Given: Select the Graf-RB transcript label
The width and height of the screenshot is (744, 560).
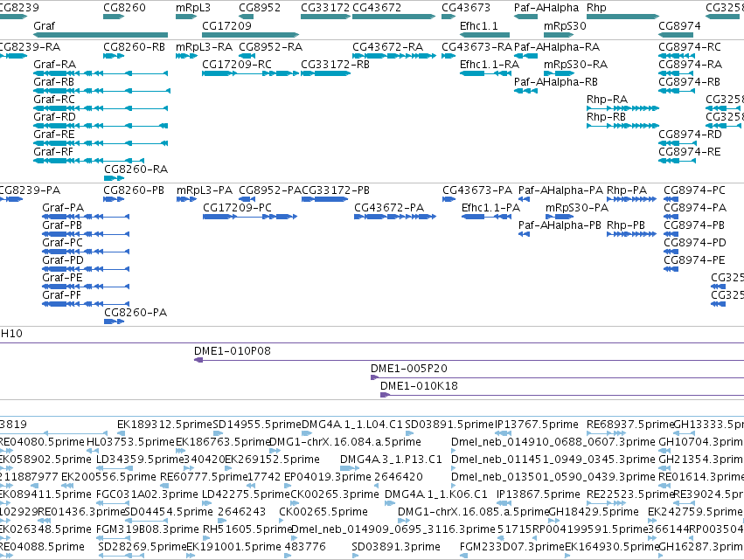Looking at the screenshot, I should pyautogui.click(x=53, y=82).
